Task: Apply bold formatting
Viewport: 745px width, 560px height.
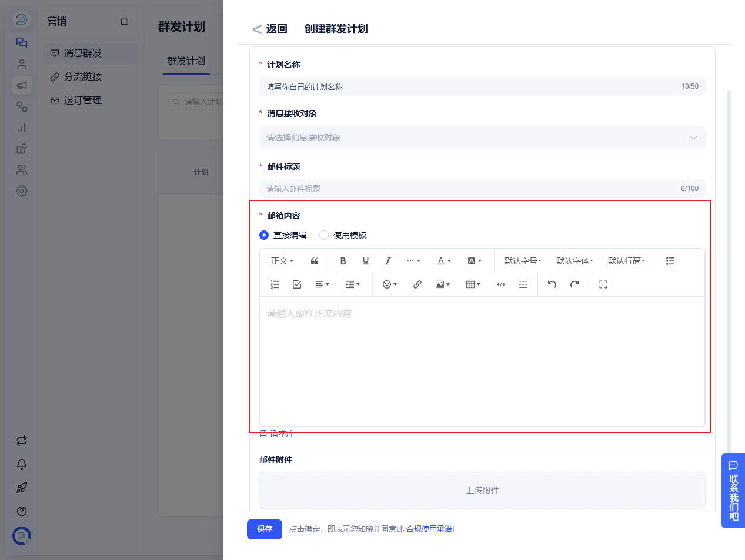Action: click(343, 261)
